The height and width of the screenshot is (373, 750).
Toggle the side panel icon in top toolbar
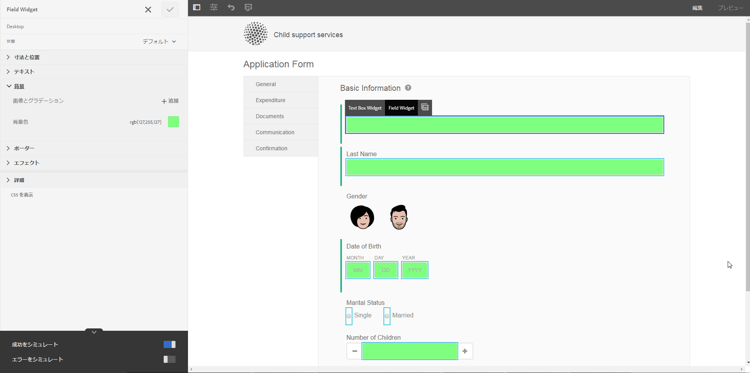tap(197, 7)
